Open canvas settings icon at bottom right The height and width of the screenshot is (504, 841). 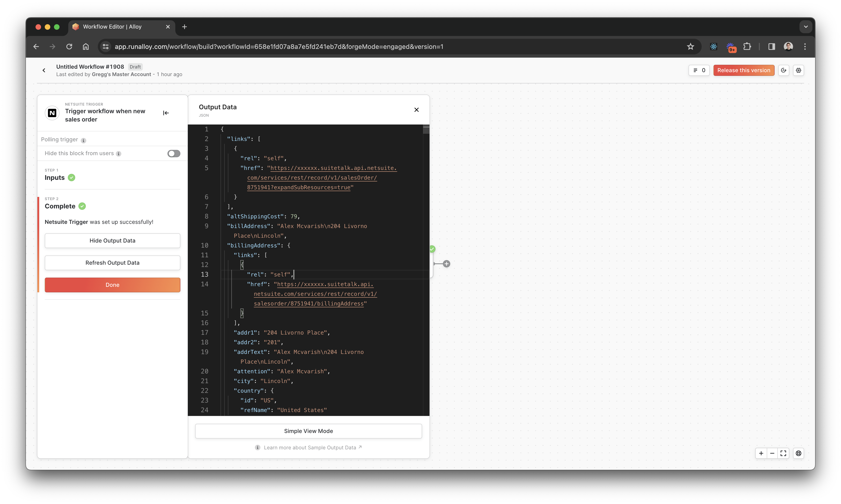[x=798, y=454]
